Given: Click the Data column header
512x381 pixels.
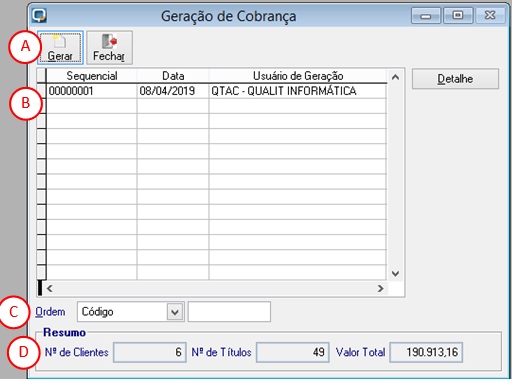Looking at the screenshot, I should (x=173, y=76).
